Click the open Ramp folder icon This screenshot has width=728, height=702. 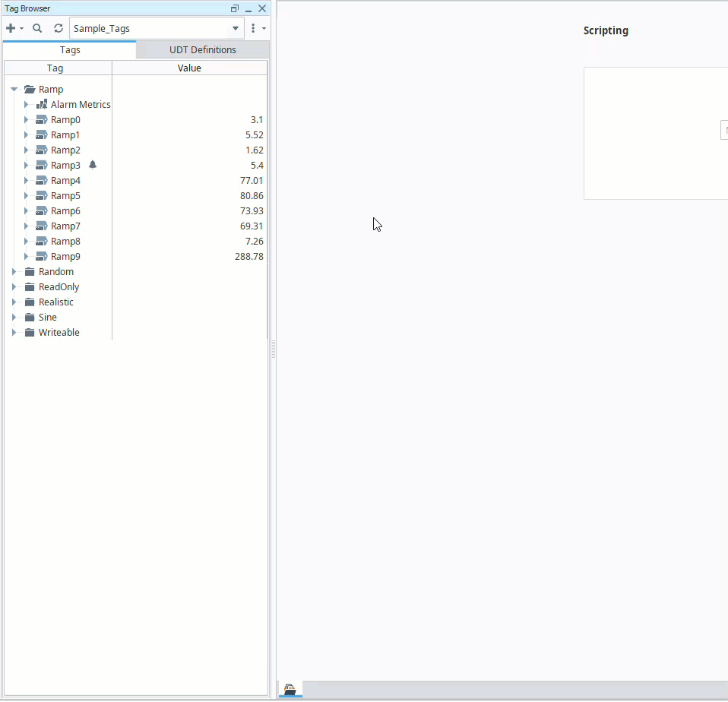point(30,89)
